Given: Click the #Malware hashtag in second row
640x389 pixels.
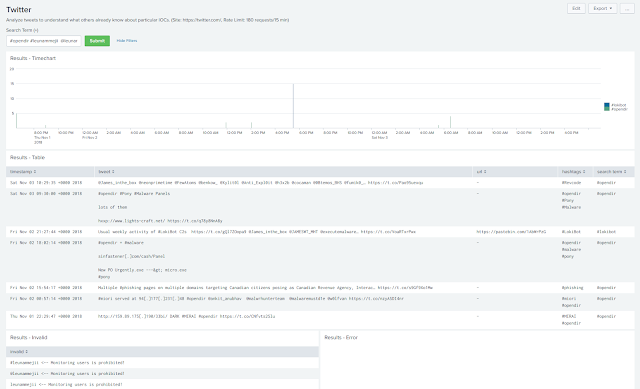Looking at the screenshot, I should [571, 207].
